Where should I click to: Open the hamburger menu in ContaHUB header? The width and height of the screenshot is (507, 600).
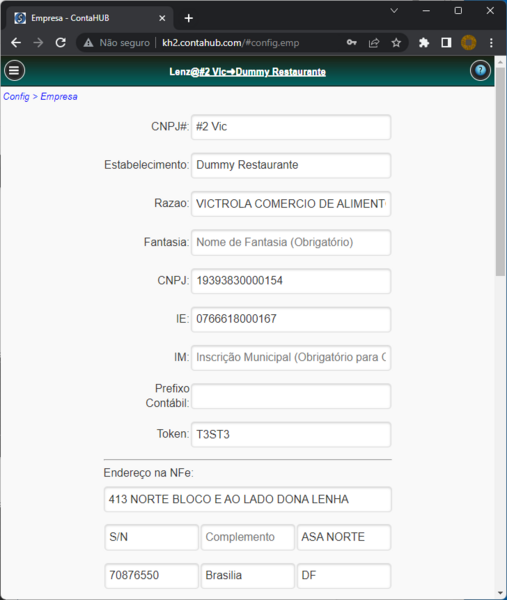[x=15, y=71]
